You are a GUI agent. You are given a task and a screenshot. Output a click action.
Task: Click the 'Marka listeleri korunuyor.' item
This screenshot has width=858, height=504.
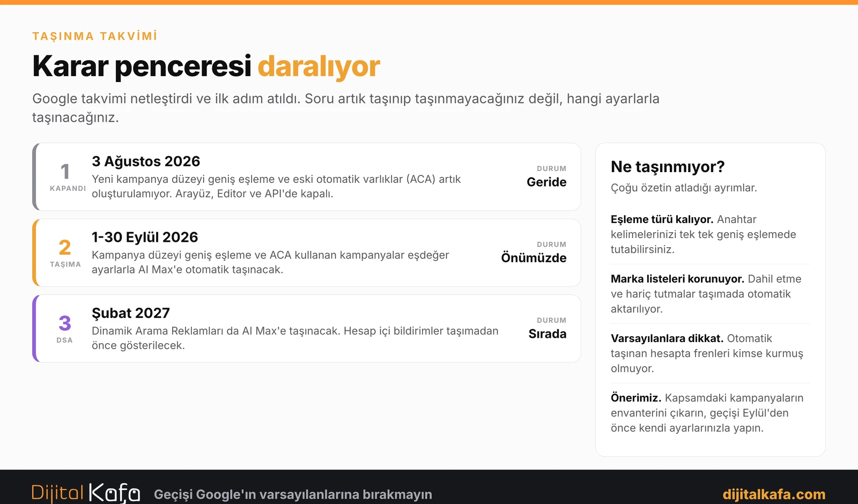pyautogui.click(x=677, y=279)
